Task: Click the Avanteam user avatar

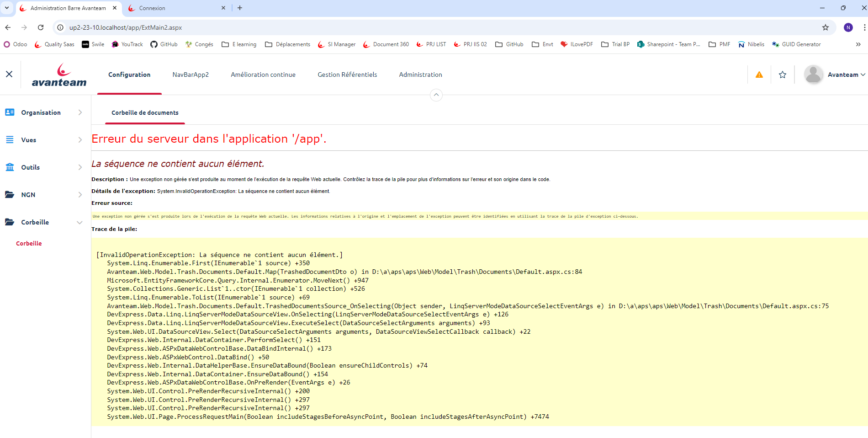Action: pos(813,75)
